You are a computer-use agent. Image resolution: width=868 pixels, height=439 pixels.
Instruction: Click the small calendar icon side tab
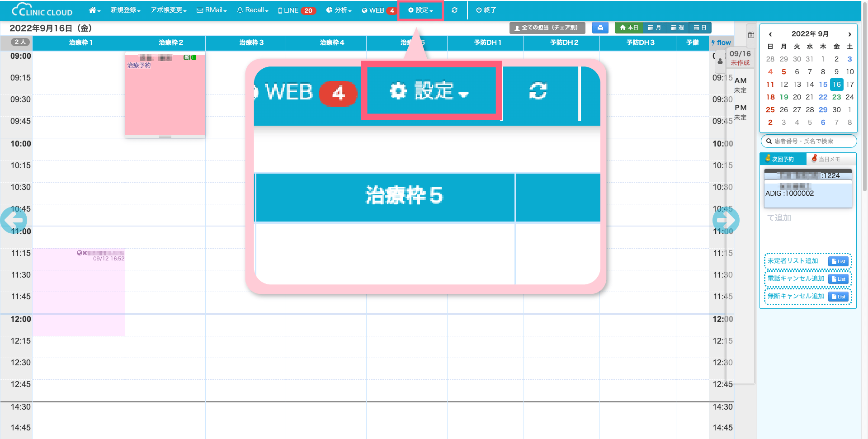tap(751, 35)
